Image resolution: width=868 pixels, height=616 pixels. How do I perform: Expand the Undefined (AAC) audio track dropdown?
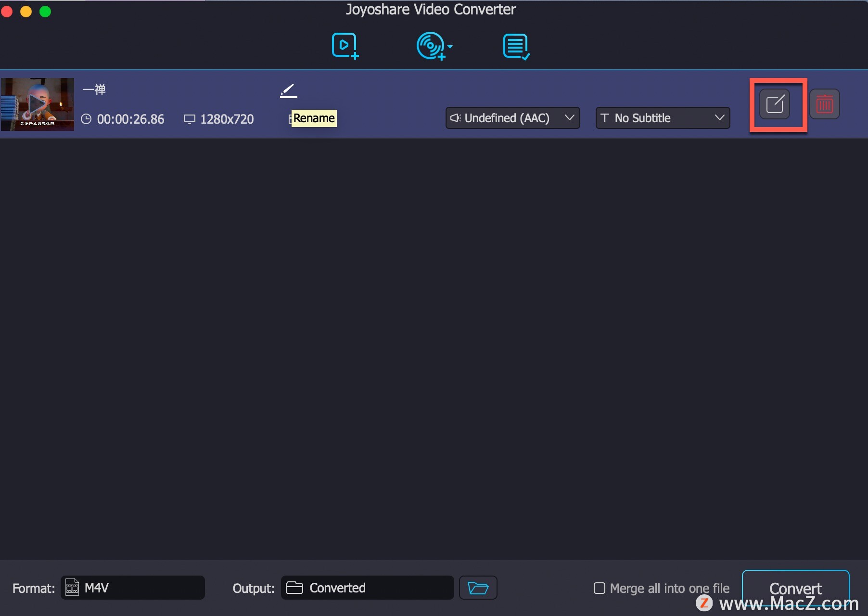(512, 118)
